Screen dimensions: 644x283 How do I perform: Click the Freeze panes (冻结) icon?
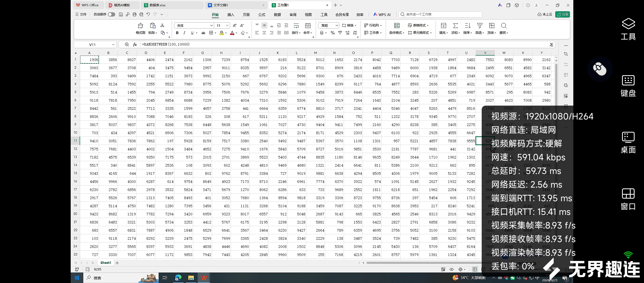tap(492, 25)
